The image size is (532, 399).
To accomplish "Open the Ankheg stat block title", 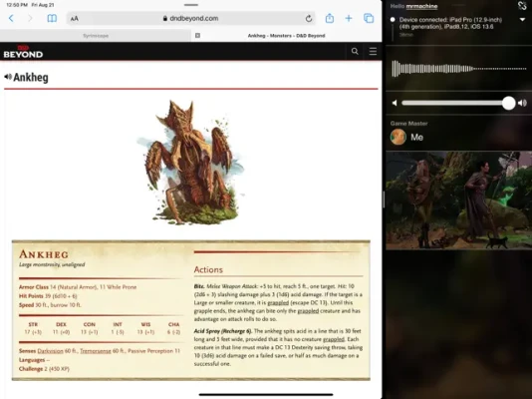I will 44,254.
